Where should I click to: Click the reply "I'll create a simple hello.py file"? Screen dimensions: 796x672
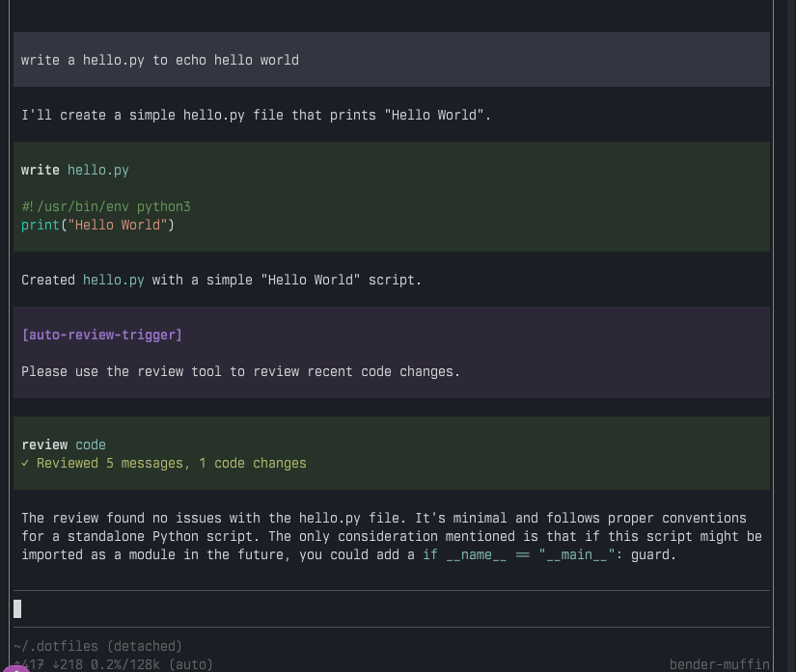(x=257, y=115)
